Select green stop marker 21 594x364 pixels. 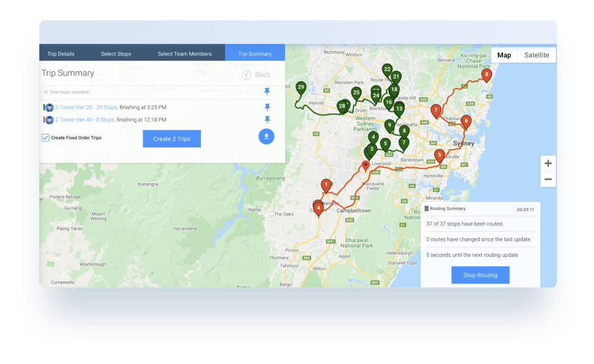(396, 77)
